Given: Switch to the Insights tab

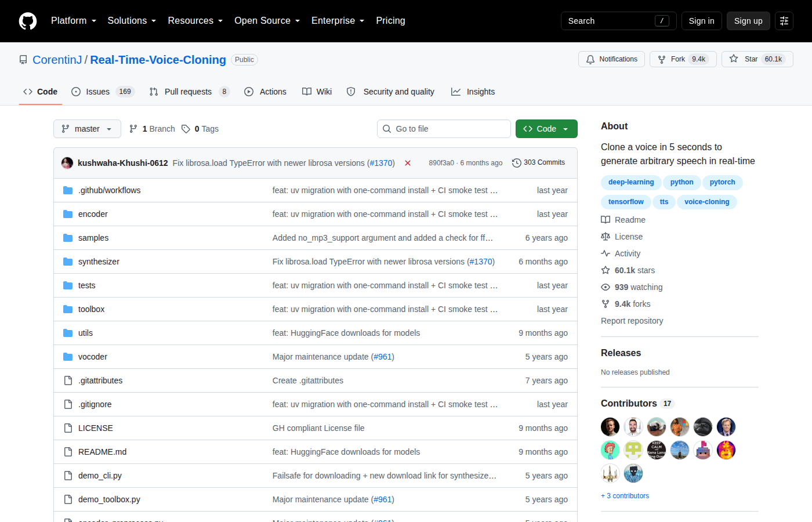Looking at the screenshot, I should coord(473,92).
